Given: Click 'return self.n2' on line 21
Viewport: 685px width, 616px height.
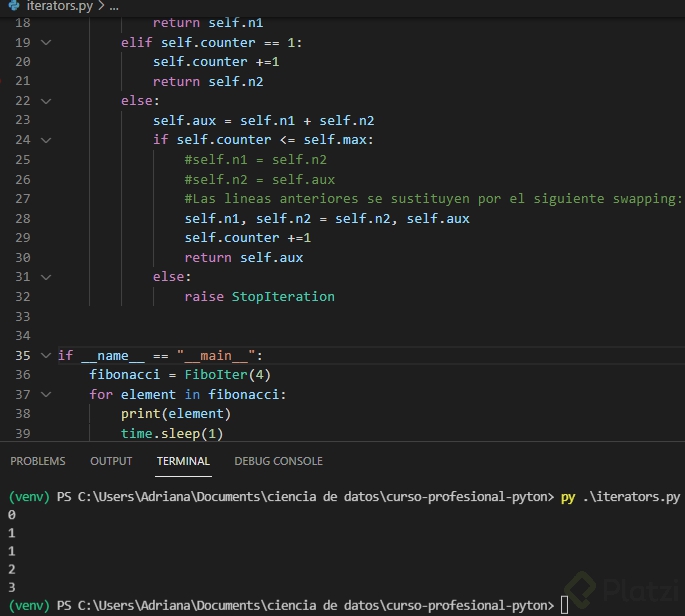Looking at the screenshot, I should click(208, 81).
